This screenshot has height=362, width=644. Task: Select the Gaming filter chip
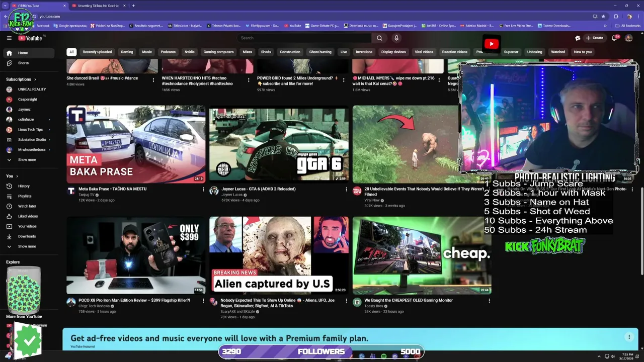pos(127,52)
